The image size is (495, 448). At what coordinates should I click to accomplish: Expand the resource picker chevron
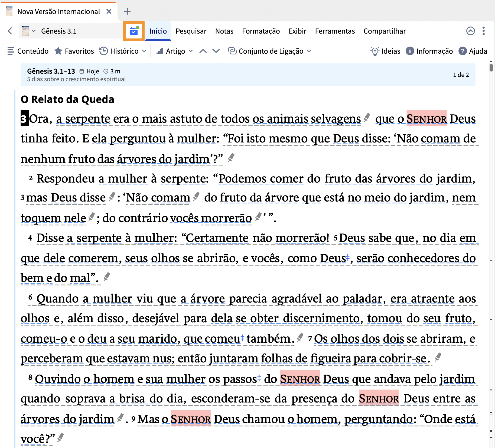point(34,31)
